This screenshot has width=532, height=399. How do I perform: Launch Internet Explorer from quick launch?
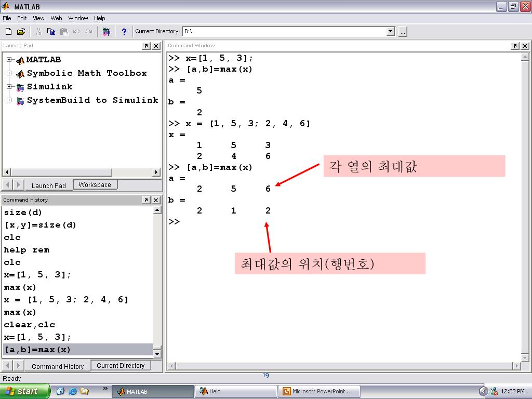(x=72, y=392)
